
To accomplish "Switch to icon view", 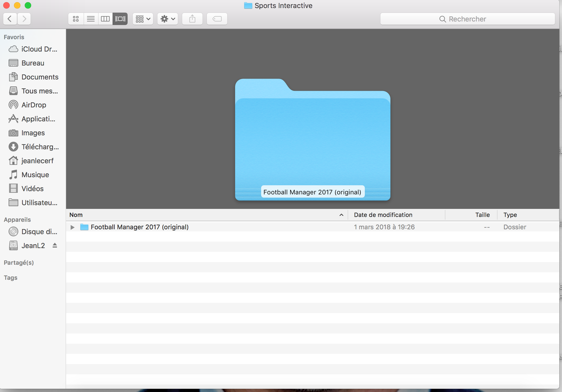I will tap(76, 19).
